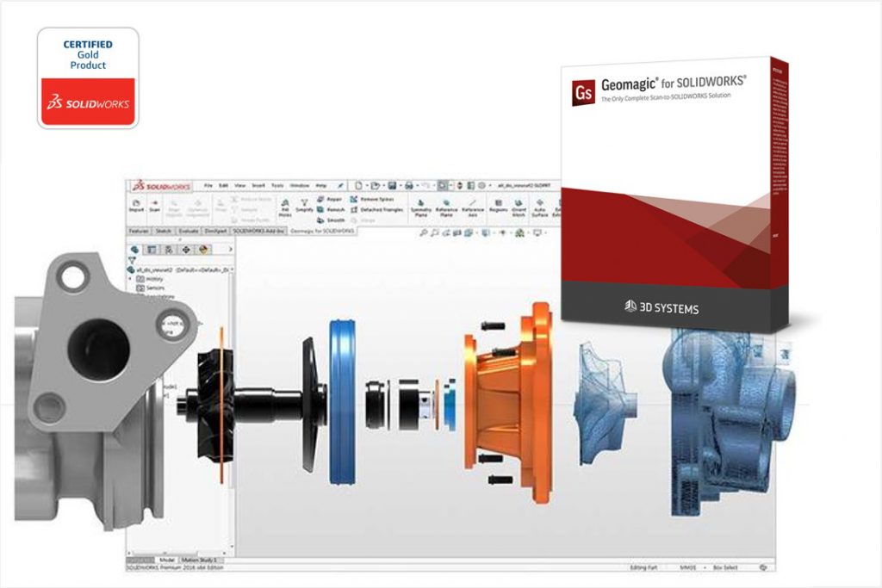Screen dimensions: 882x588
Task: Open the Save dropdown arrow
Action: (401, 186)
